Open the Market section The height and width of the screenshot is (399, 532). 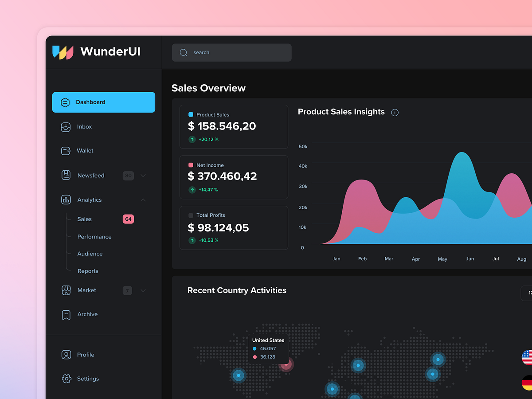point(86,290)
